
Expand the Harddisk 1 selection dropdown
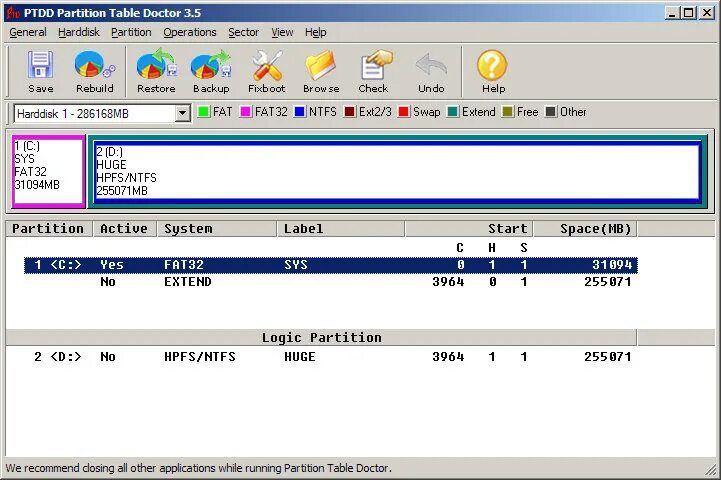click(x=182, y=113)
